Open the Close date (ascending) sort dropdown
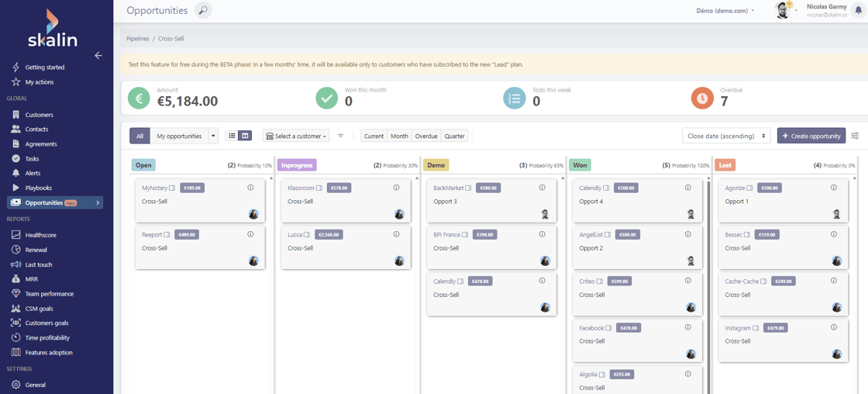This screenshot has width=868, height=394. click(x=726, y=136)
